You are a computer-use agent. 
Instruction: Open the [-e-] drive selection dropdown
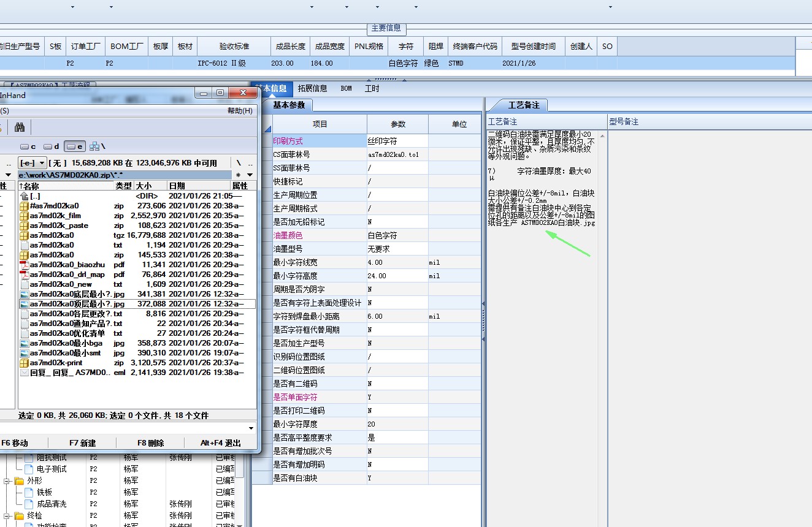pos(33,163)
